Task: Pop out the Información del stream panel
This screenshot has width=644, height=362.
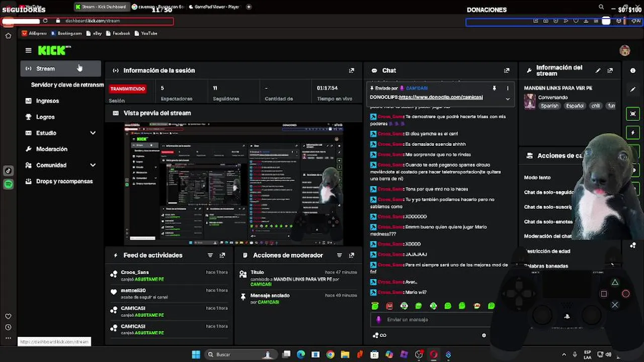Action: tap(610, 71)
